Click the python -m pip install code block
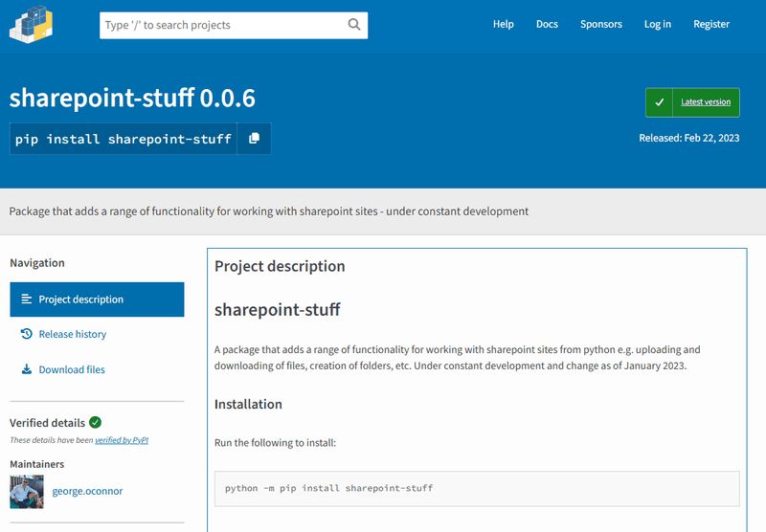 click(x=477, y=489)
